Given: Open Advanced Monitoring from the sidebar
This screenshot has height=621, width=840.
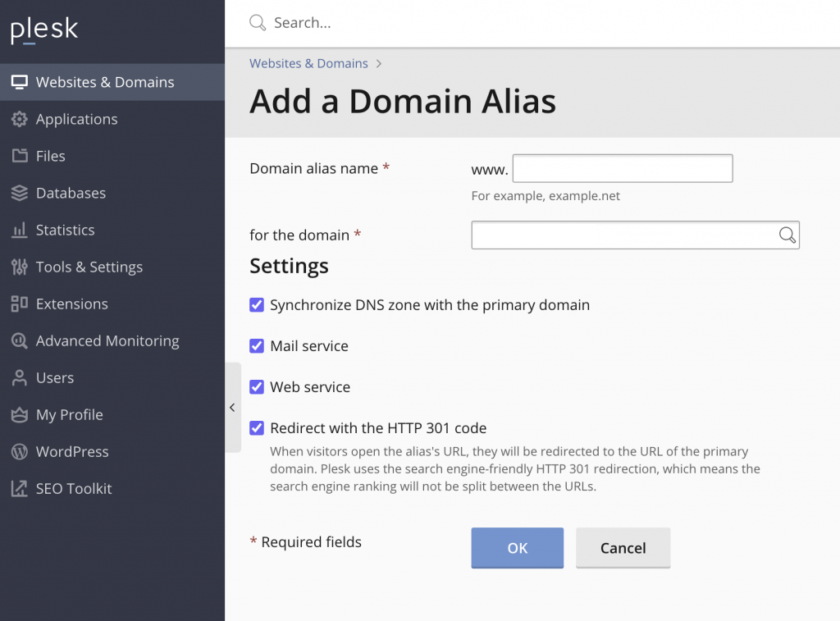Looking at the screenshot, I should coord(107,341).
